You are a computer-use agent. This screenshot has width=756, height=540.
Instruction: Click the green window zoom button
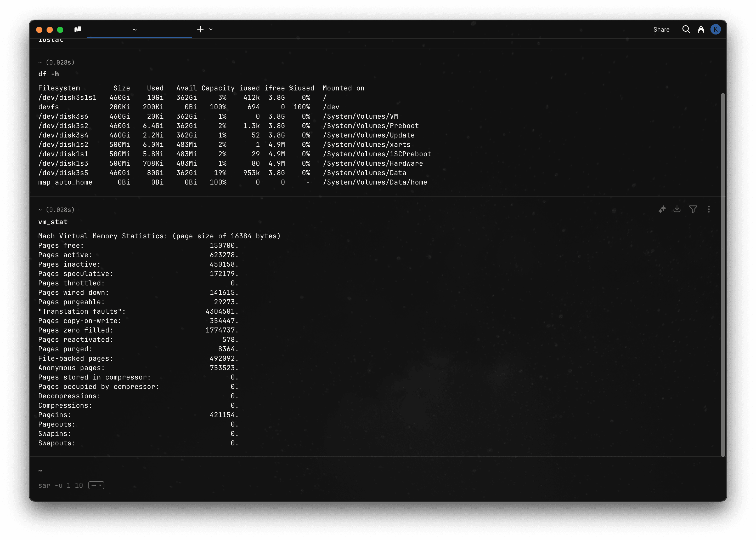point(60,30)
